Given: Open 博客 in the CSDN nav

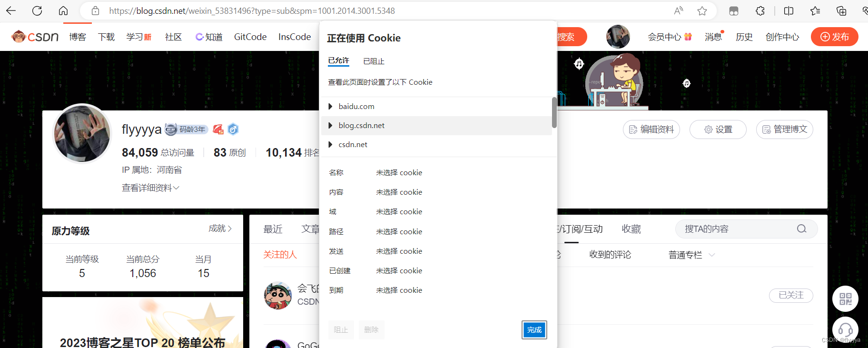Looking at the screenshot, I should click(78, 37).
